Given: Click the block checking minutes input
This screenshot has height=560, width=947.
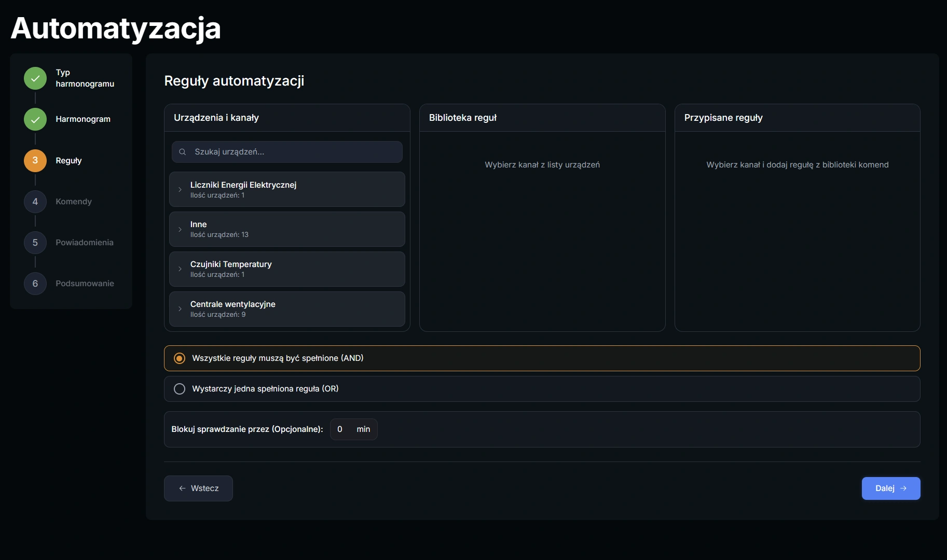Looking at the screenshot, I should (354, 429).
